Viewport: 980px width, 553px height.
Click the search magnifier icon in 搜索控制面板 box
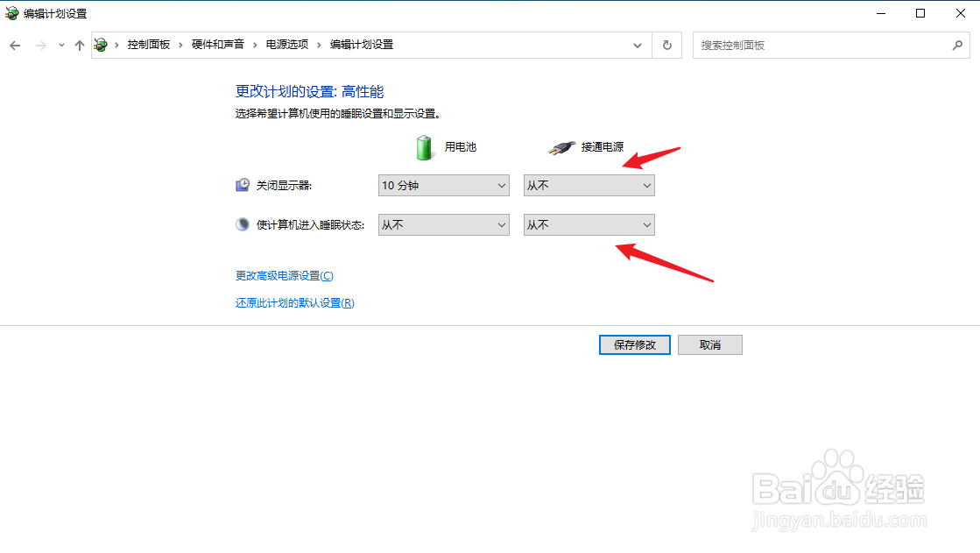(959, 45)
